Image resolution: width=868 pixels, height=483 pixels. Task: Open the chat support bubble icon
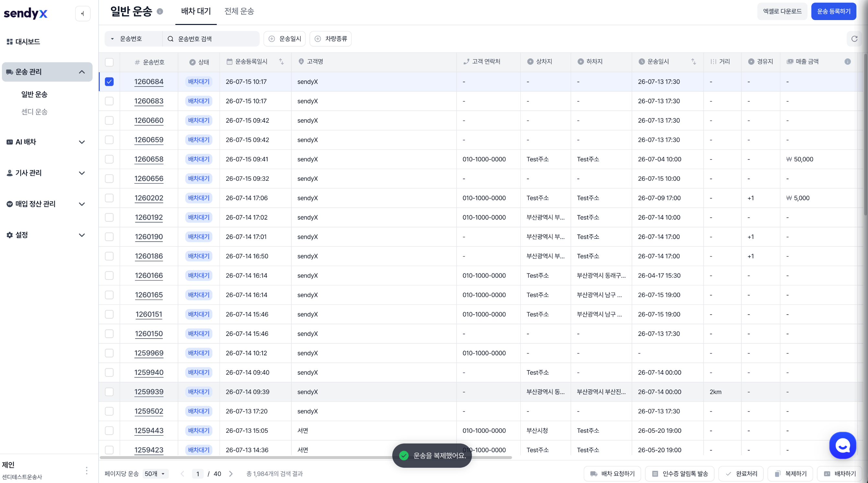(x=843, y=446)
